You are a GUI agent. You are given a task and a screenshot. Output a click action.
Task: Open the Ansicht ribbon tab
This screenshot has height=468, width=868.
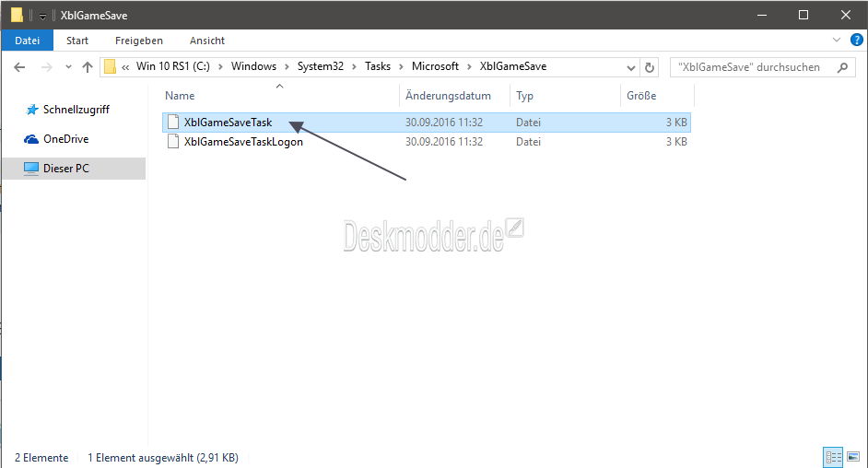pyautogui.click(x=207, y=41)
